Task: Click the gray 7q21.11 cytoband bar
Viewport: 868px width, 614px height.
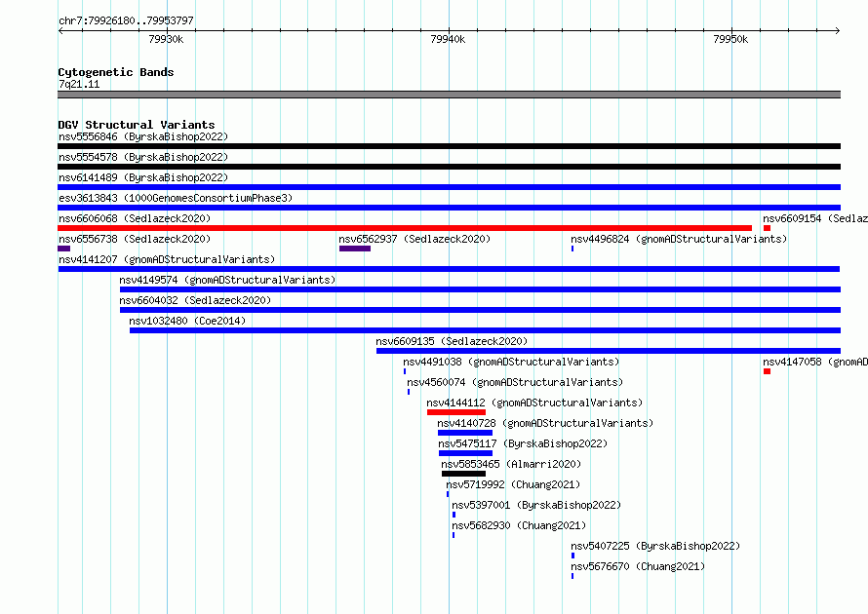Action: pos(449,95)
